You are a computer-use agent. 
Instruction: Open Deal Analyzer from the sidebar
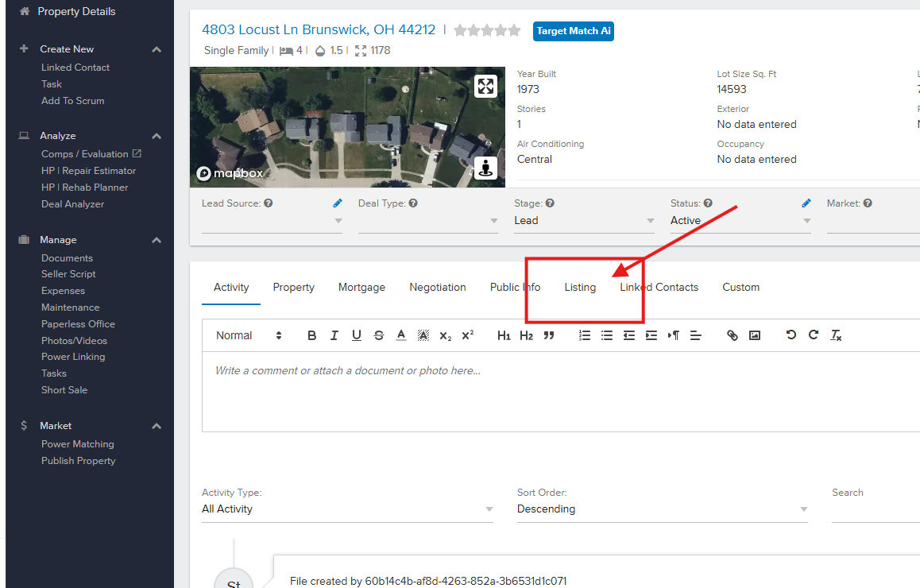click(x=72, y=204)
